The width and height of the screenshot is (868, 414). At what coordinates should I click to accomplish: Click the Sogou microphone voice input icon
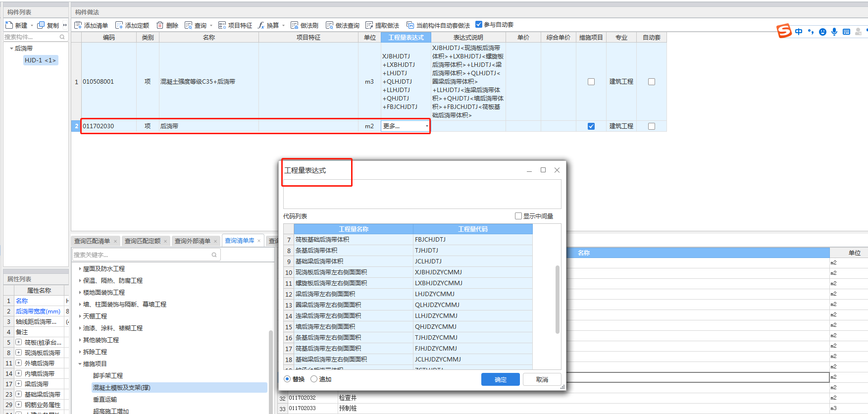pyautogui.click(x=834, y=32)
